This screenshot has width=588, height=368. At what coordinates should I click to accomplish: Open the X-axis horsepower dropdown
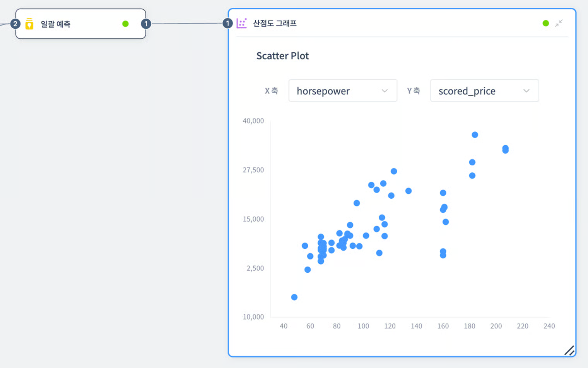342,91
